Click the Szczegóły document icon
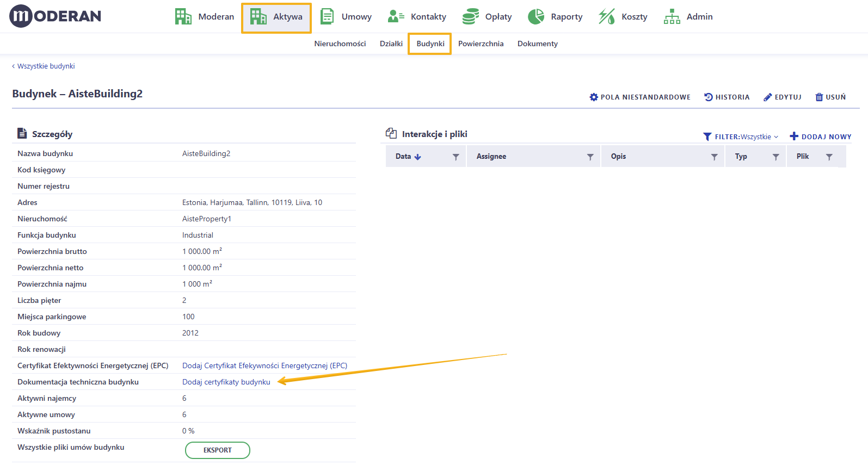The height and width of the screenshot is (465, 868). 22,133
